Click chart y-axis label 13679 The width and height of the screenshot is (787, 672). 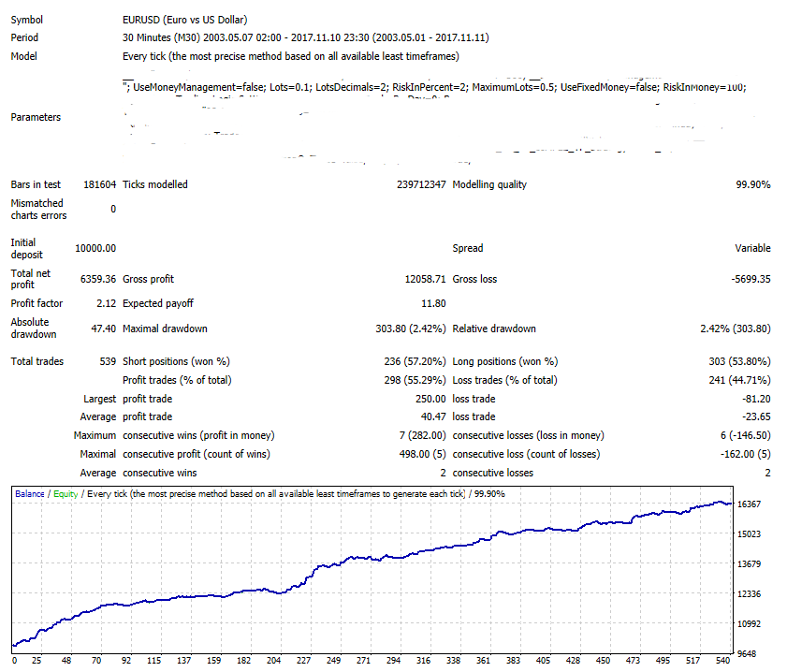pyautogui.click(x=749, y=564)
